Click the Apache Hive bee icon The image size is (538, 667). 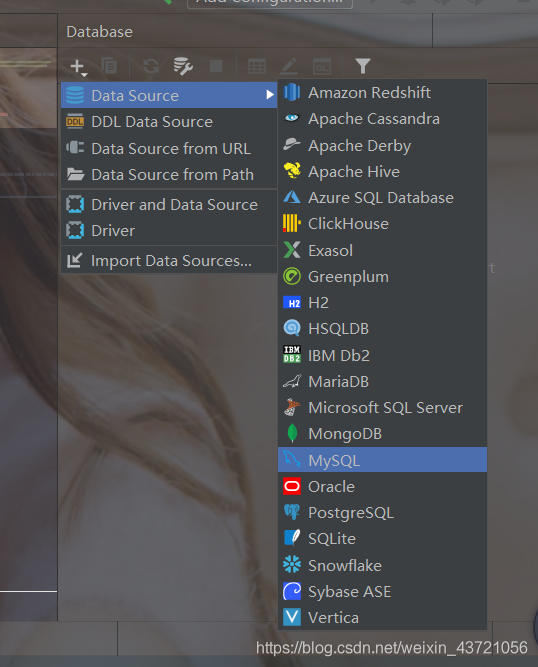[x=292, y=171]
